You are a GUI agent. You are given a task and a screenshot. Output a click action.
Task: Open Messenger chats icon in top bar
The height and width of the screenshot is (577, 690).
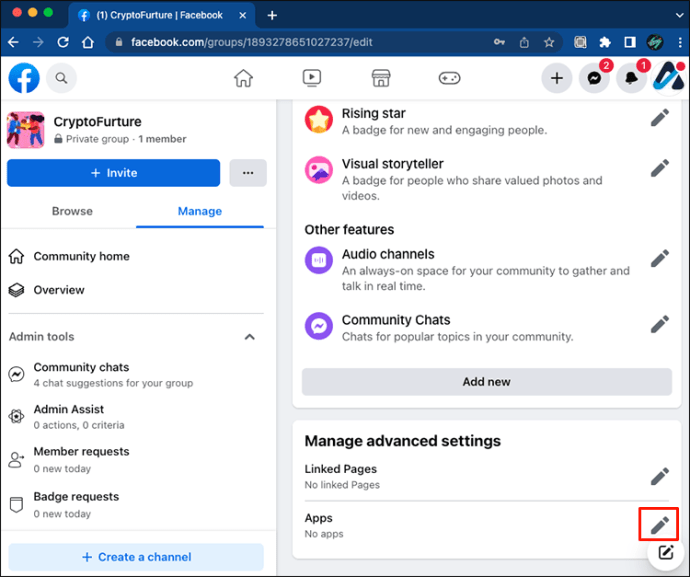(x=594, y=79)
